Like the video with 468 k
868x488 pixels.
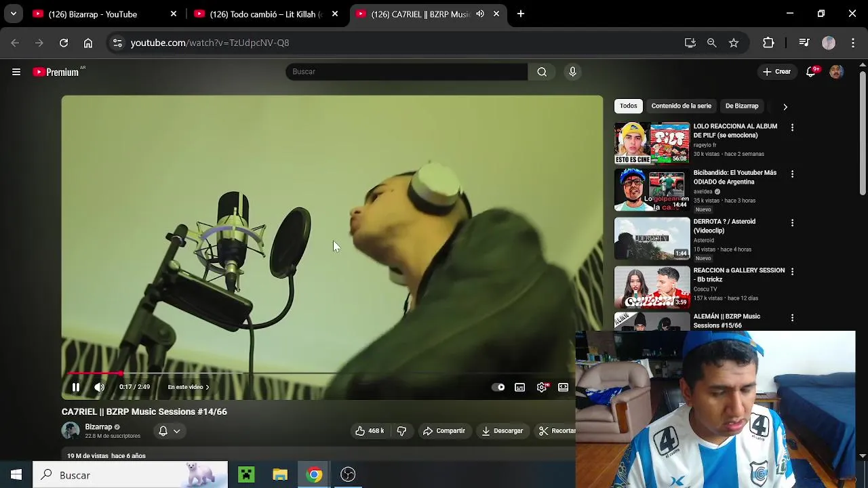pyautogui.click(x=370, y=431)
